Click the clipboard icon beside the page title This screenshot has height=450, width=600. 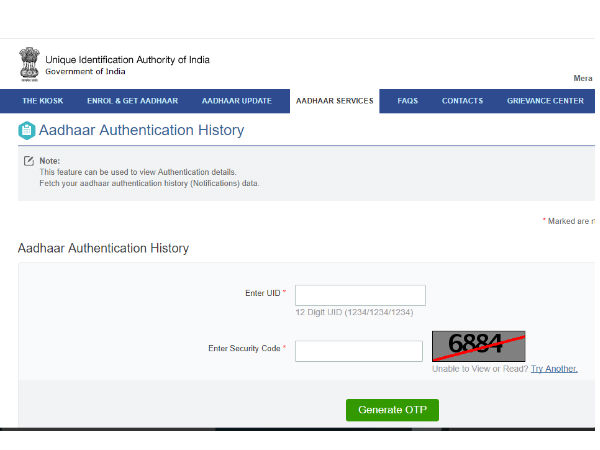click(x=27, y=130)
